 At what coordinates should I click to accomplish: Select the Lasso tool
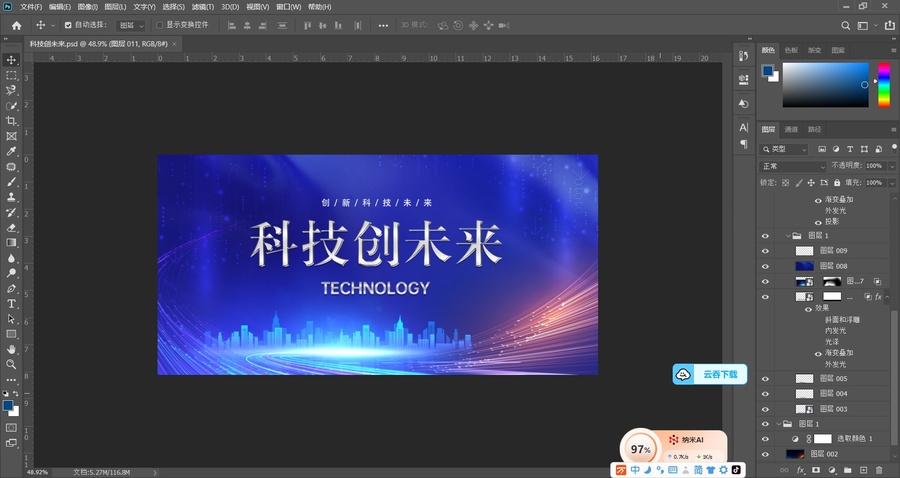(11, 90)
